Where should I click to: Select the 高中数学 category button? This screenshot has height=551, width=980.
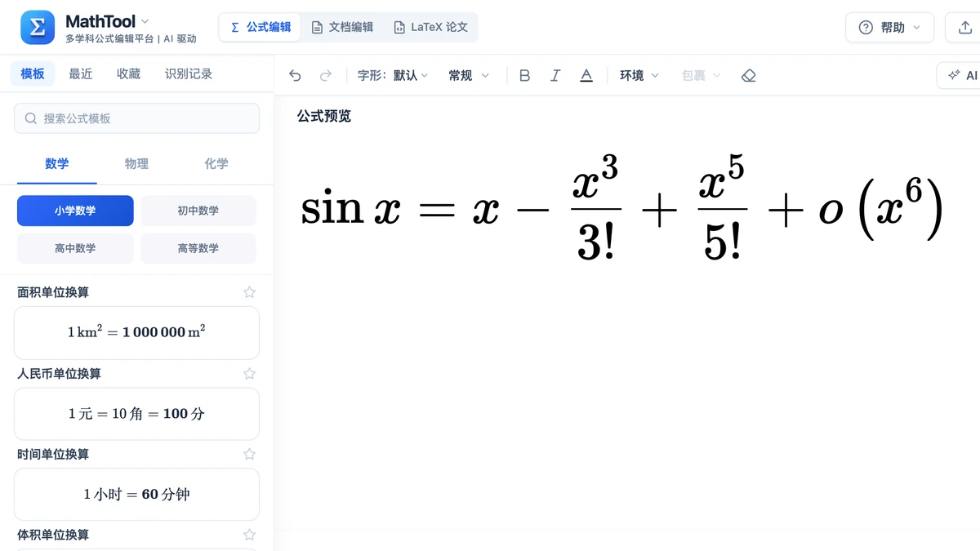point(75,248)
